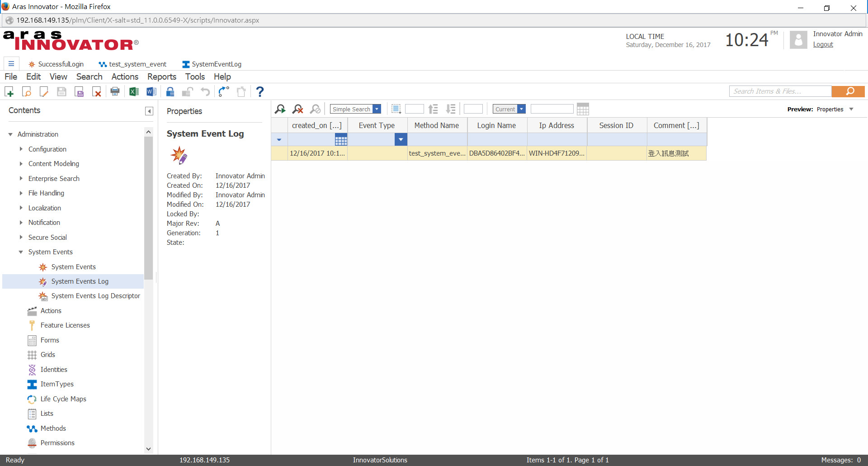868x466 pixels.
Task: Open the Event Type filter dropdown
Action: (401, 140)
